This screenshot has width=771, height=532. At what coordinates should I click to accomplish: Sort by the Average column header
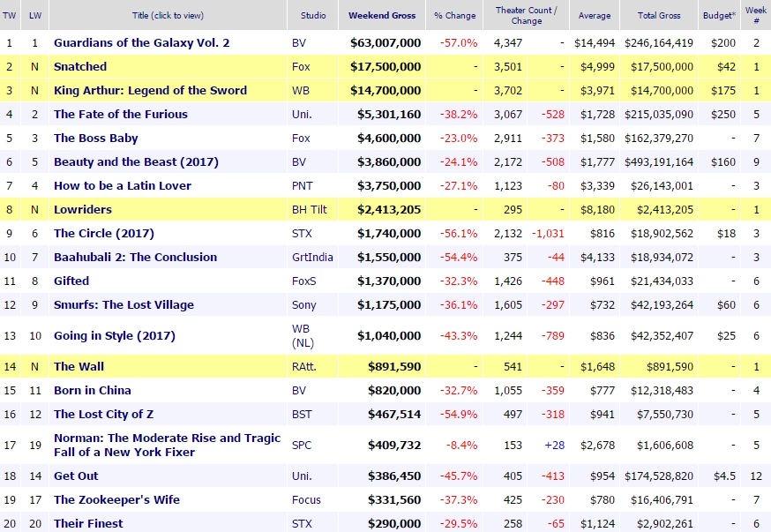[x=595, y=15]
